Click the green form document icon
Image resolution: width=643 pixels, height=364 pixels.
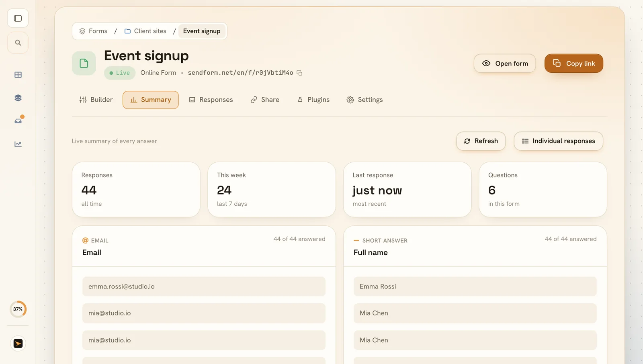click(84, 63)
